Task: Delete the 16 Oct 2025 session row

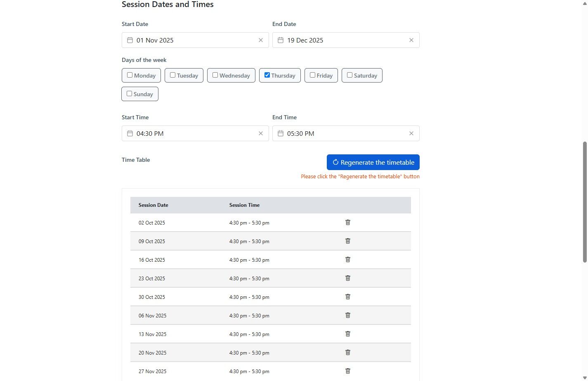Action: click(x=348, y=260)
